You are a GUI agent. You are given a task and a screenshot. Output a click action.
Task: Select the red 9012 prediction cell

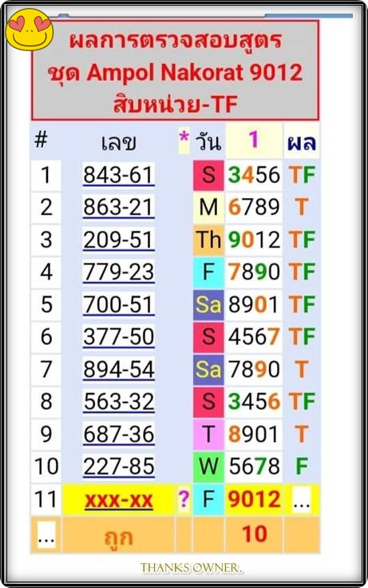(x=254, y=499)
